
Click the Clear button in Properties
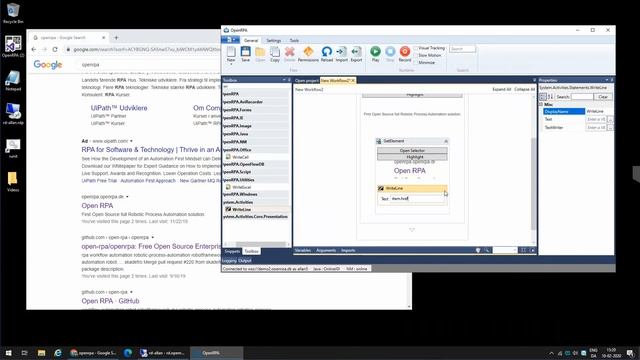coord(603,97)
